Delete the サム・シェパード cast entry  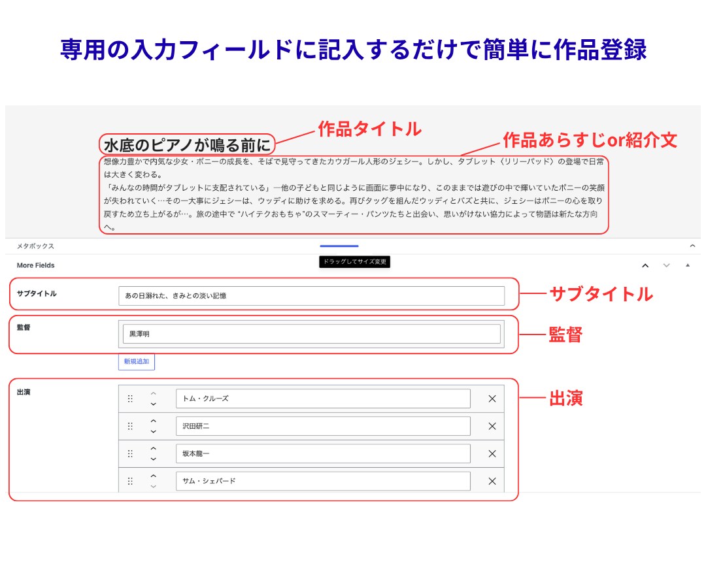(492, 481)
